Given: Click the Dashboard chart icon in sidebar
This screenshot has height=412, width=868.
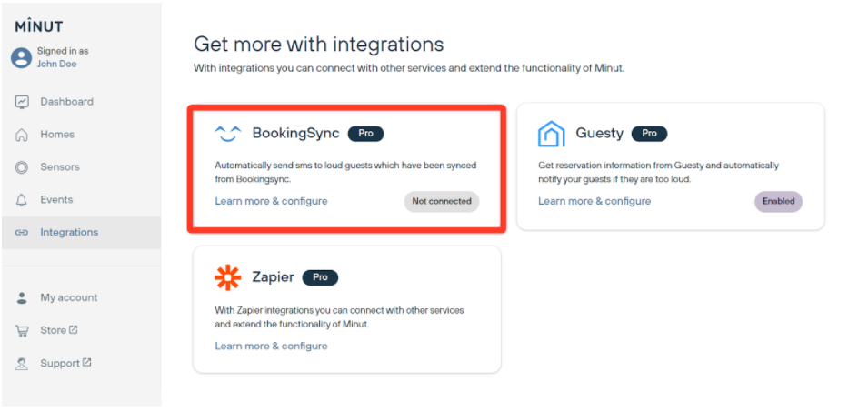Looking at the screenshot, I should click(22, 102).
